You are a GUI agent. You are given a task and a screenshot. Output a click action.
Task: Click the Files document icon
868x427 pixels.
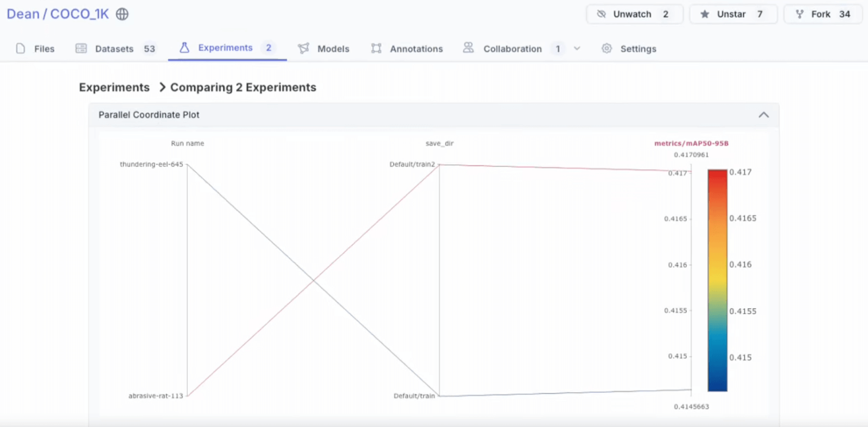tap(21, 49)
